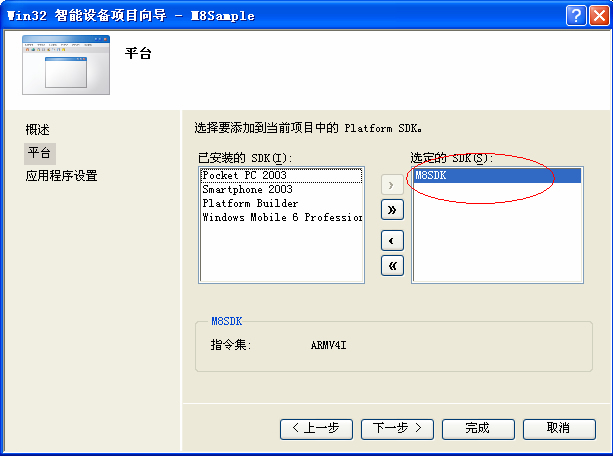This screenshot has height=456, width=613.
Task: Select Platform Builder in installed SDKs
Action: pyautogui.click(x=281, y=203)
